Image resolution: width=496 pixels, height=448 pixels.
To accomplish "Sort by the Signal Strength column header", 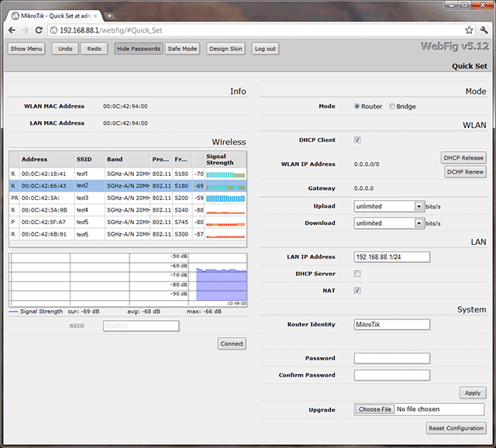I will 226,160.
